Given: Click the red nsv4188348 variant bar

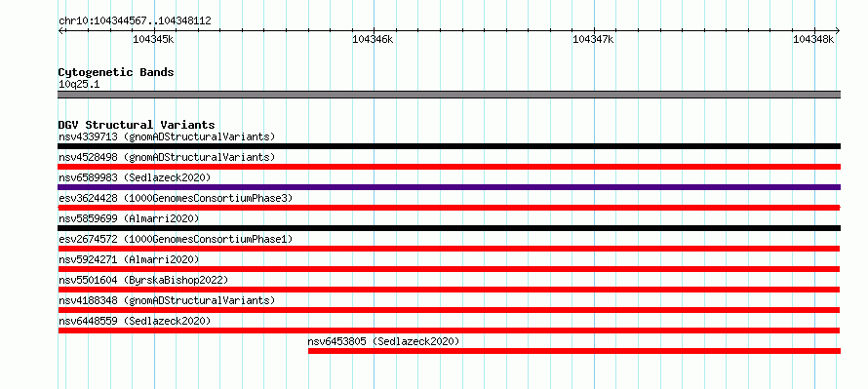Looking at the screenshot, I should (x=449, y=310).
